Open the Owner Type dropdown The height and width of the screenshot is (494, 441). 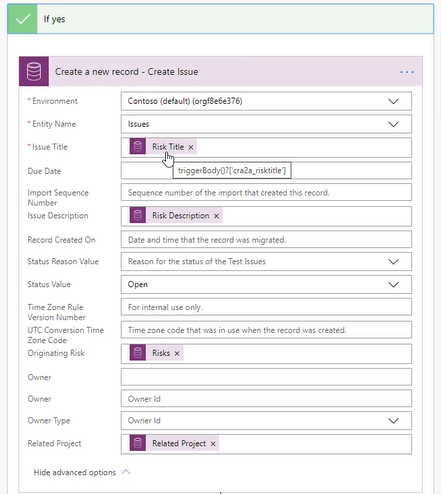tap(266, 421)
